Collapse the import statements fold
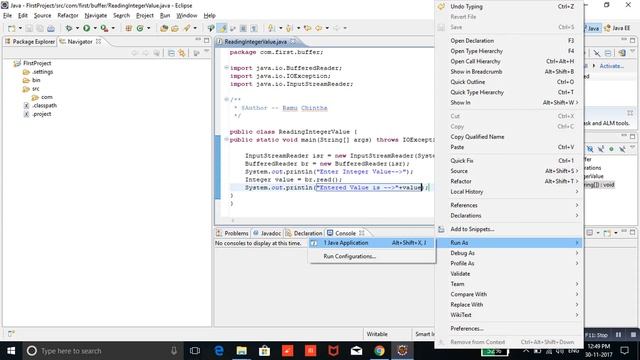 [226, 68]
